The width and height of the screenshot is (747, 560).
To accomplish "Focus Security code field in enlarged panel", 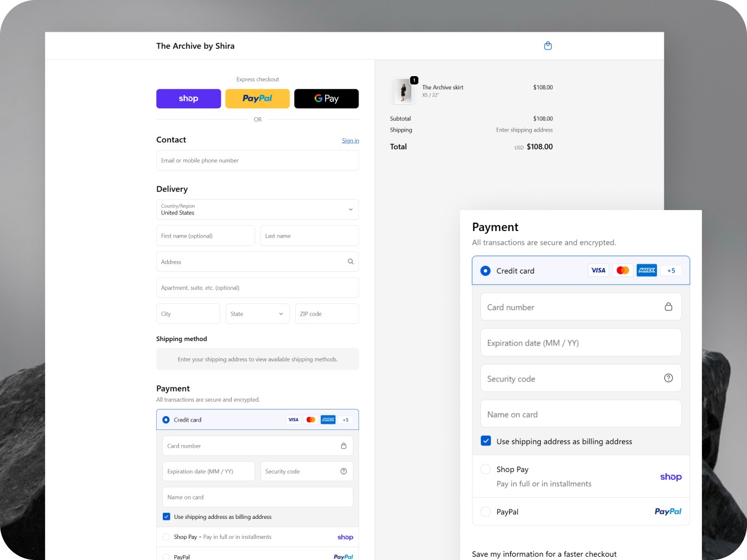I will [x=581, y=378].
